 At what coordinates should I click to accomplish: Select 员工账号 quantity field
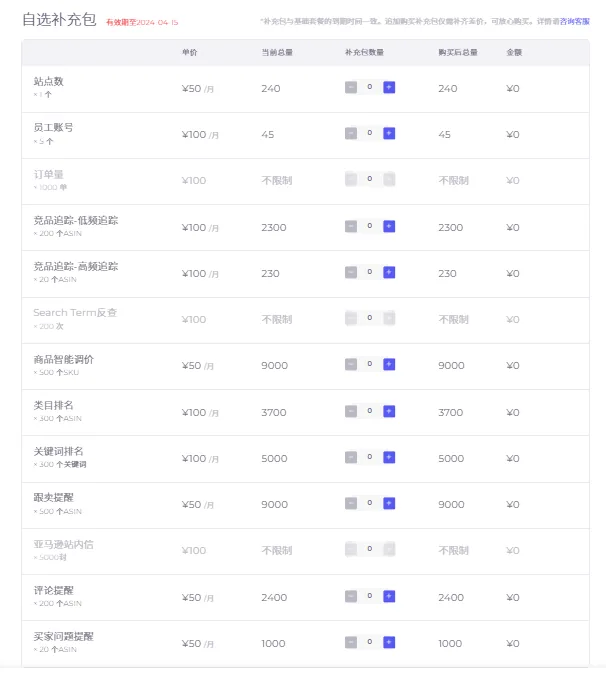click(x=370, y=133)
